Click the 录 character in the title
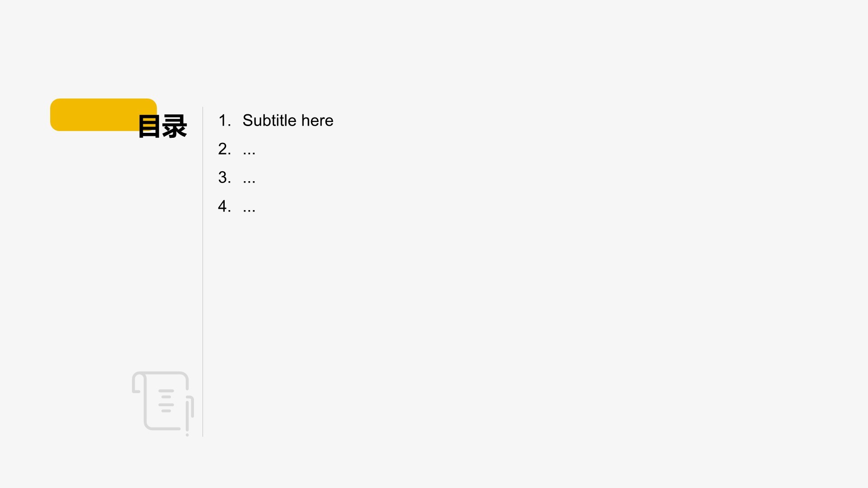Screen dimensions: 868x488 tap(175, 126)
